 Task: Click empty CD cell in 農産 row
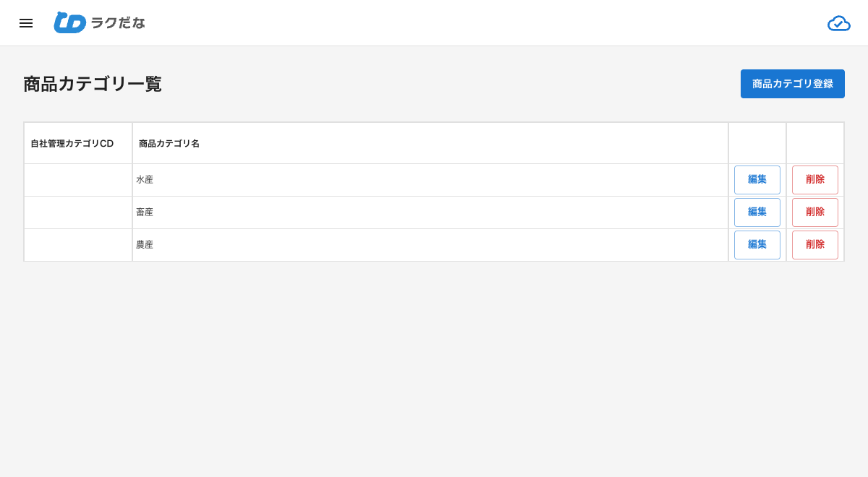(78, 245)
